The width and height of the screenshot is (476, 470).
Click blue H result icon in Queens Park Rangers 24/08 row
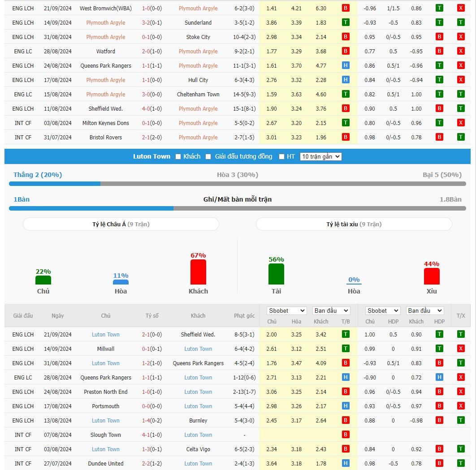coord(346,65)
